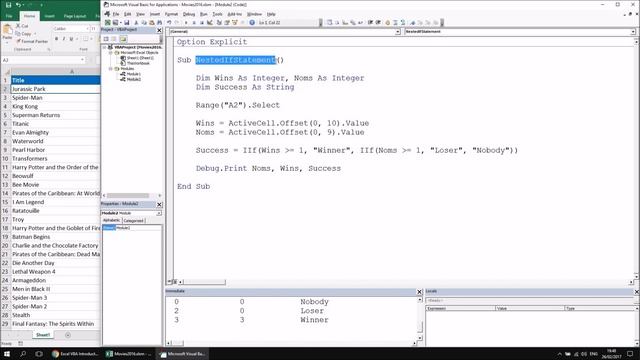The image size is (640, 360).
Task: Click cell containing Titanic
Action: (x=56, y=124)
